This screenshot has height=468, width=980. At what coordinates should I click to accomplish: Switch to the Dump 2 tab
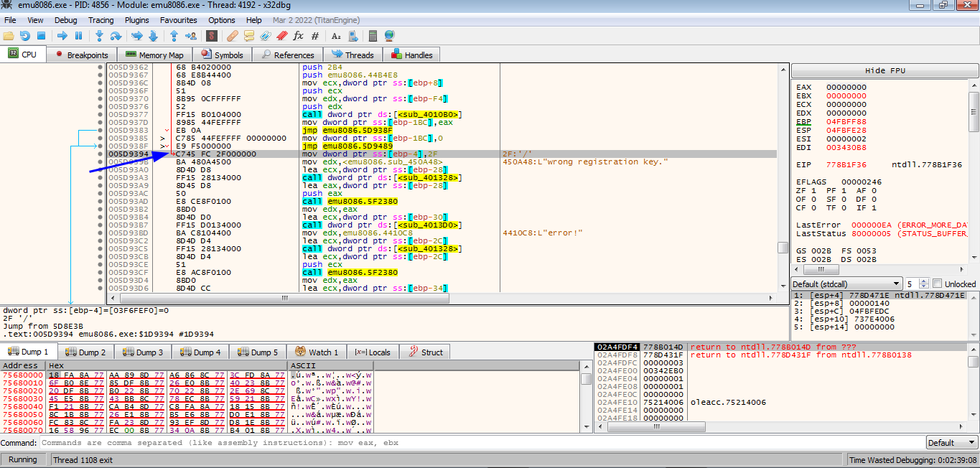85,352
